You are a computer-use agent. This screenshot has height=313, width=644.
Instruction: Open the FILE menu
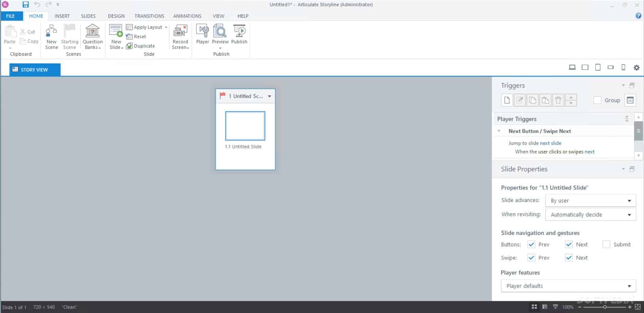[11, 16]
